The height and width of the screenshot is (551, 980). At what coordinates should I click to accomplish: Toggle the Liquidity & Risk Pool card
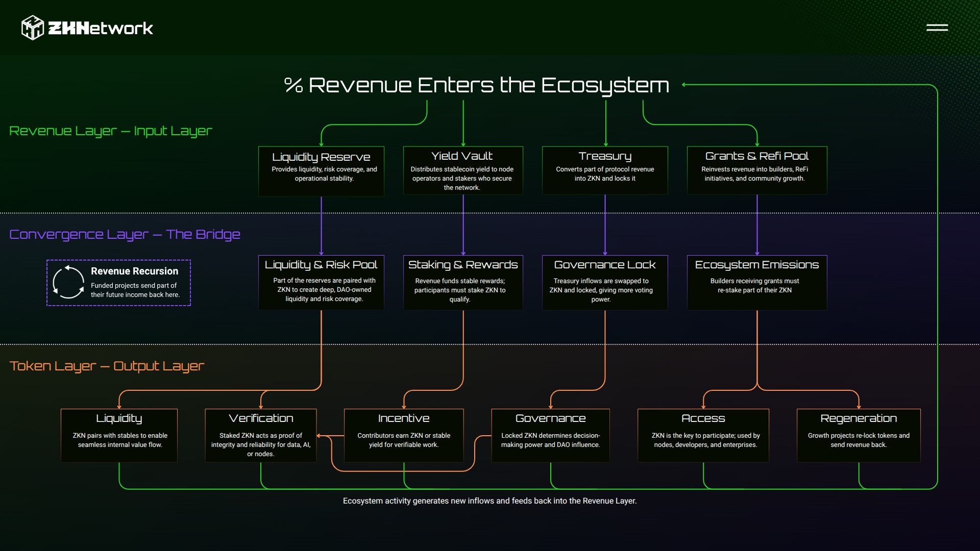(x=321, y=282)
